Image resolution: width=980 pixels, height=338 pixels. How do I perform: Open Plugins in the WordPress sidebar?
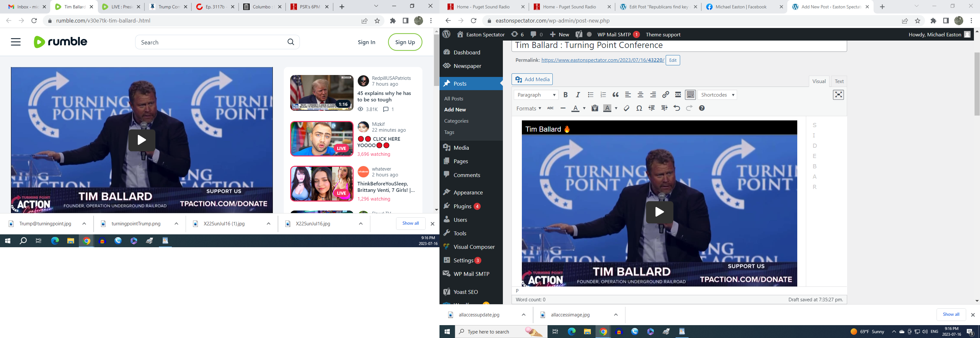tap(462, 206)
